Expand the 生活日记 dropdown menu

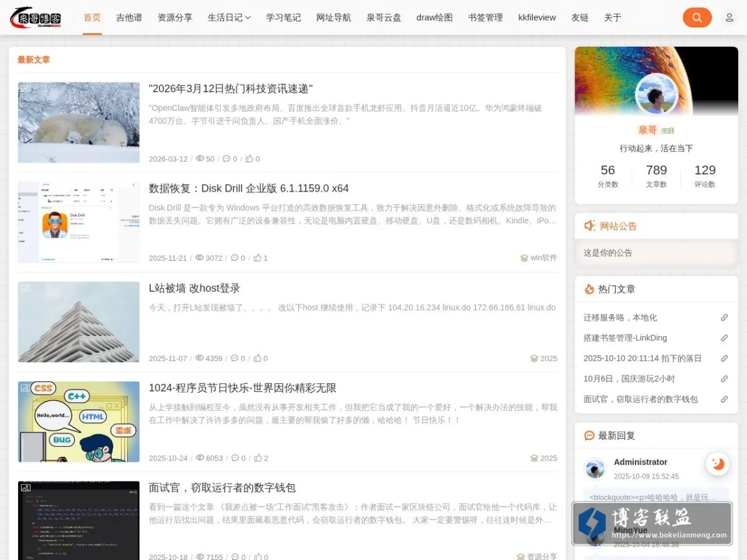tap(229, 17)
